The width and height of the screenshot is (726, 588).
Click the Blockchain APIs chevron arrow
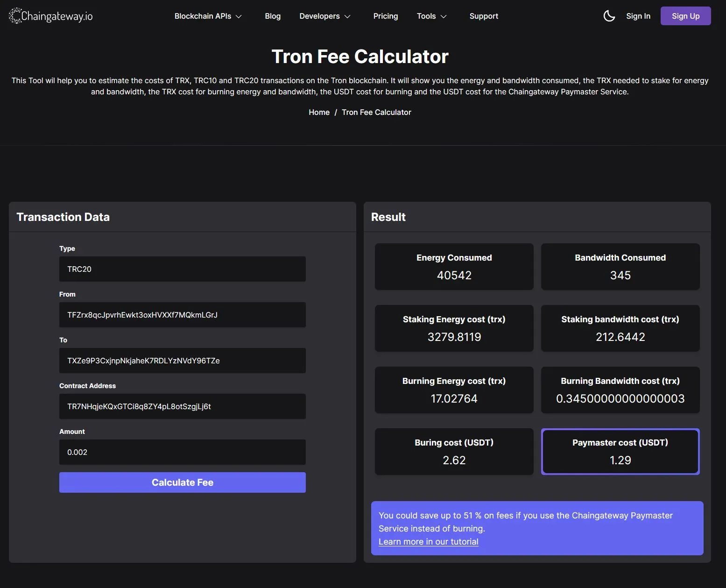239,16
